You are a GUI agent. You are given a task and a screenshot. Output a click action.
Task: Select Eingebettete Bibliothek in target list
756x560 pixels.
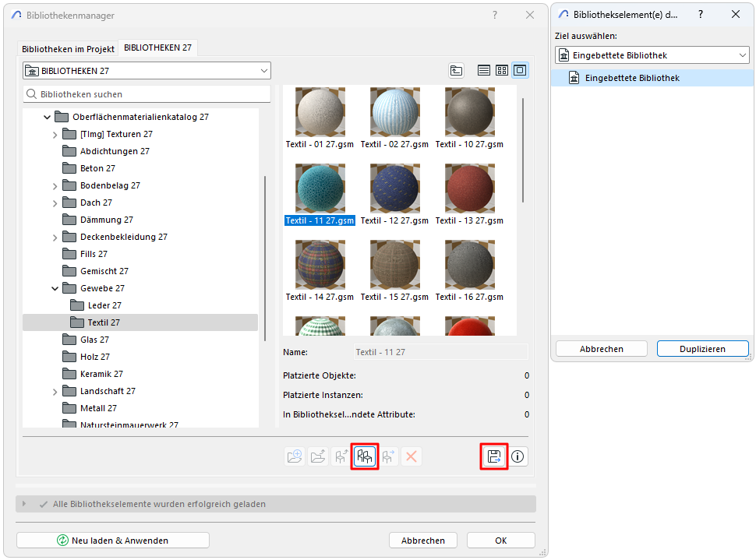(x=652, y=78)
